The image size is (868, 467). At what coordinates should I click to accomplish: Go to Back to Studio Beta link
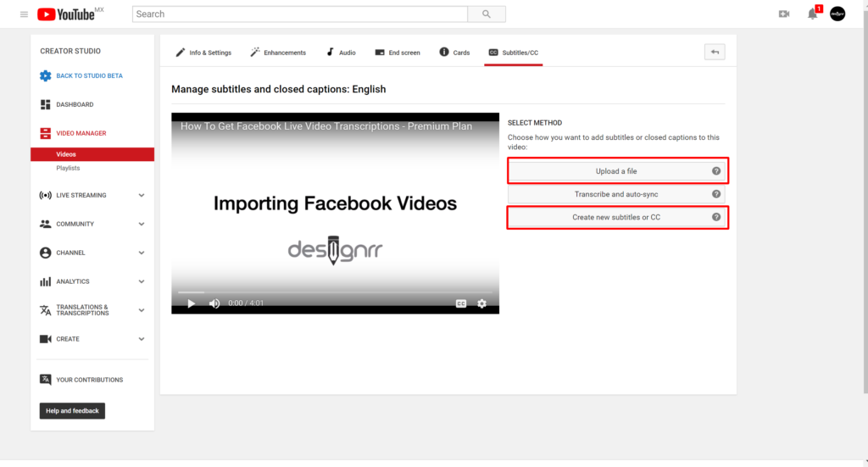coord(89,75)
